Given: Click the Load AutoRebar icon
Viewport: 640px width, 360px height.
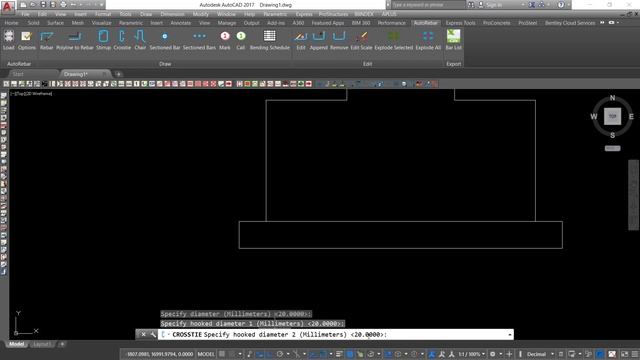Looking at the screenshot, I should click(x=9, y=40).
